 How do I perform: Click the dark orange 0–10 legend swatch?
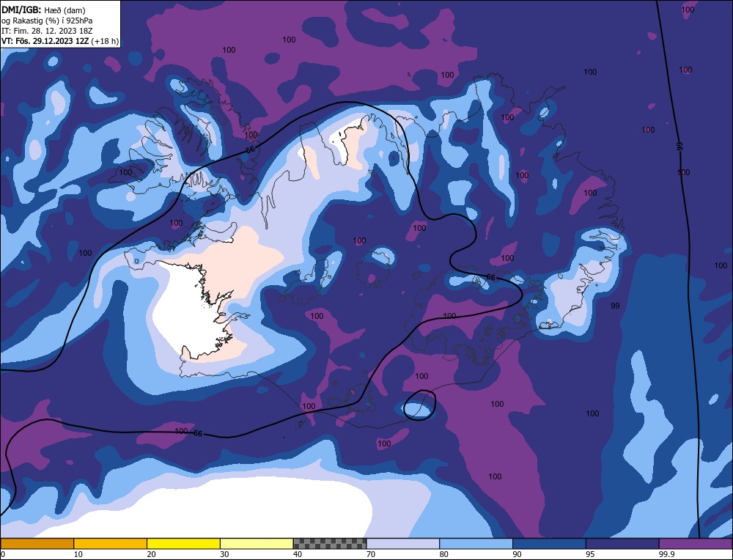(37, 544)
